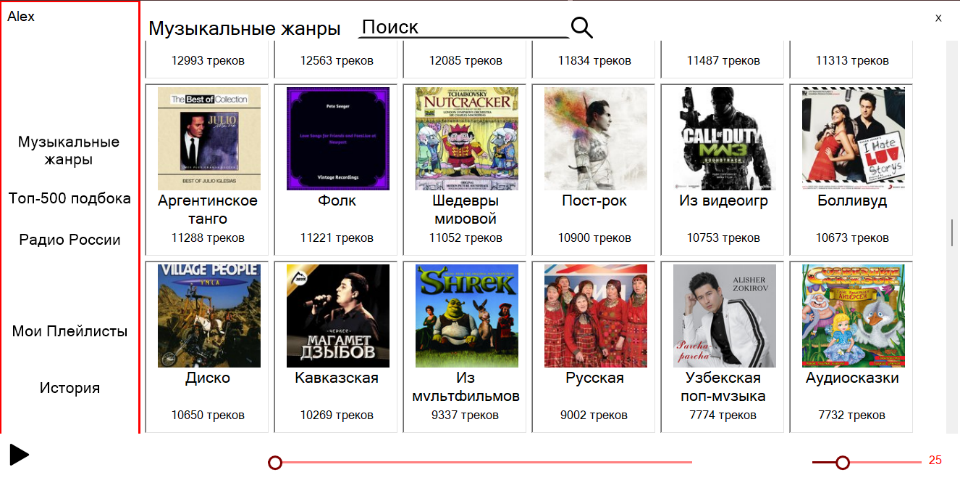The image size is (960, 491).
Task: Click the track progress slider handle
Action: [275, 462]
